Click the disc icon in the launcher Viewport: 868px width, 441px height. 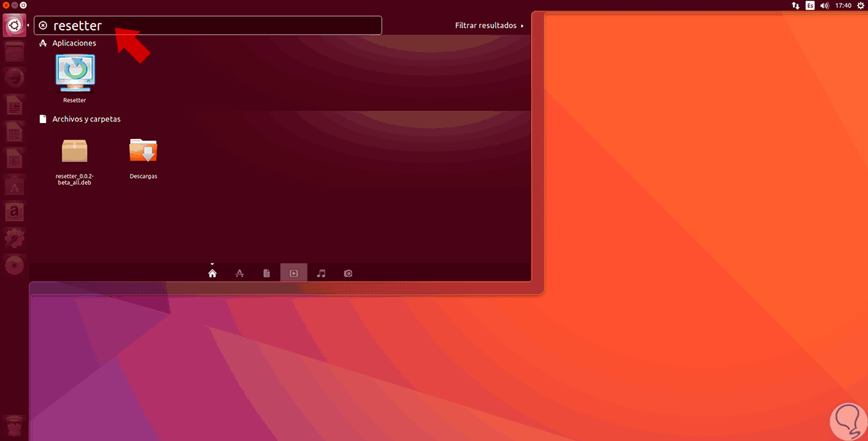tap(14, 265)
